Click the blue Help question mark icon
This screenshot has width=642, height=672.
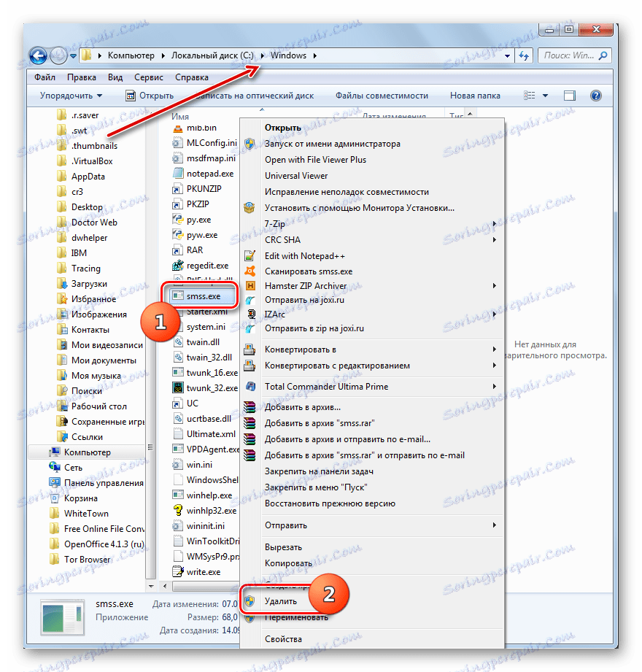point(595,95)
